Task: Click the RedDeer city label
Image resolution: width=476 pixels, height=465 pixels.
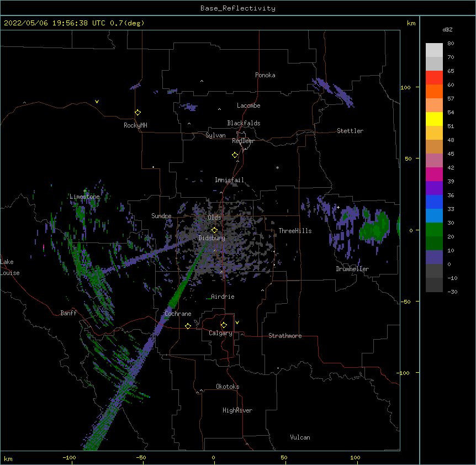Action: (243, 141)
